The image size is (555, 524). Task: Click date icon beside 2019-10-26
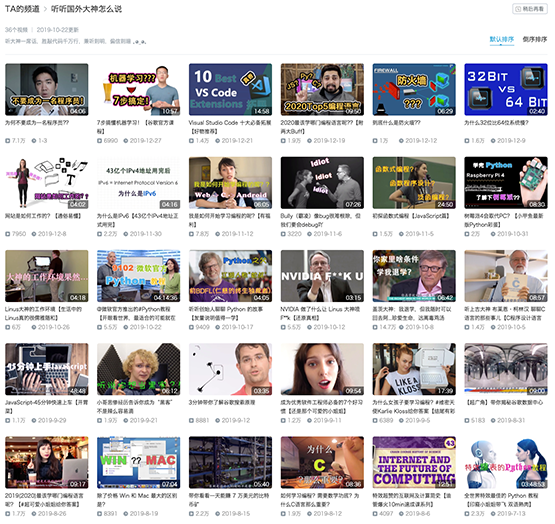34,328
